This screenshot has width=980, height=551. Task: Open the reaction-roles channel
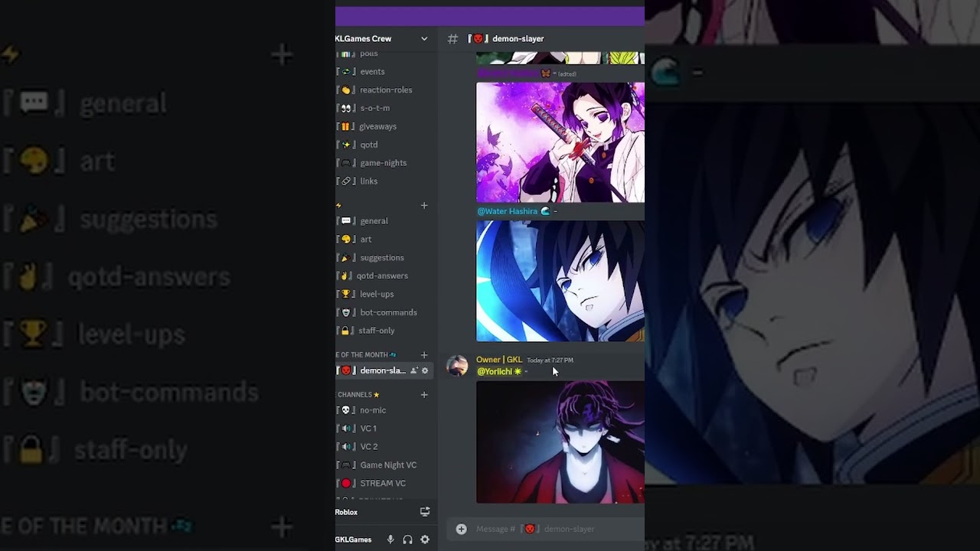tap(387, 90)
